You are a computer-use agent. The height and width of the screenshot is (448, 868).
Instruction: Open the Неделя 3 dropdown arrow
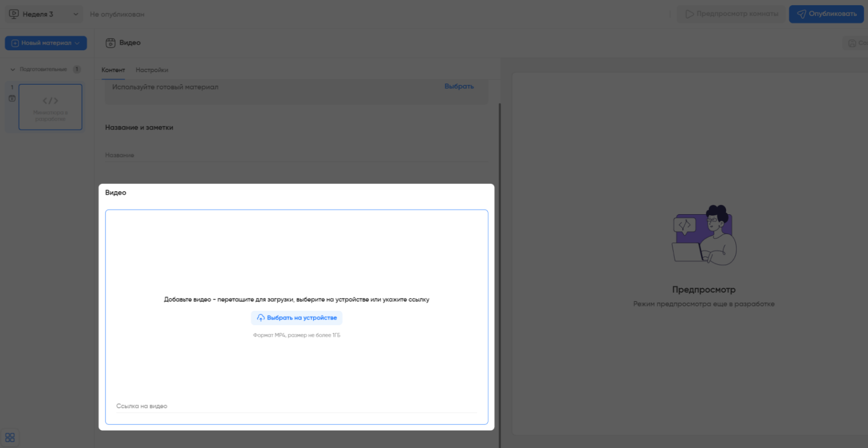point(76,14)
